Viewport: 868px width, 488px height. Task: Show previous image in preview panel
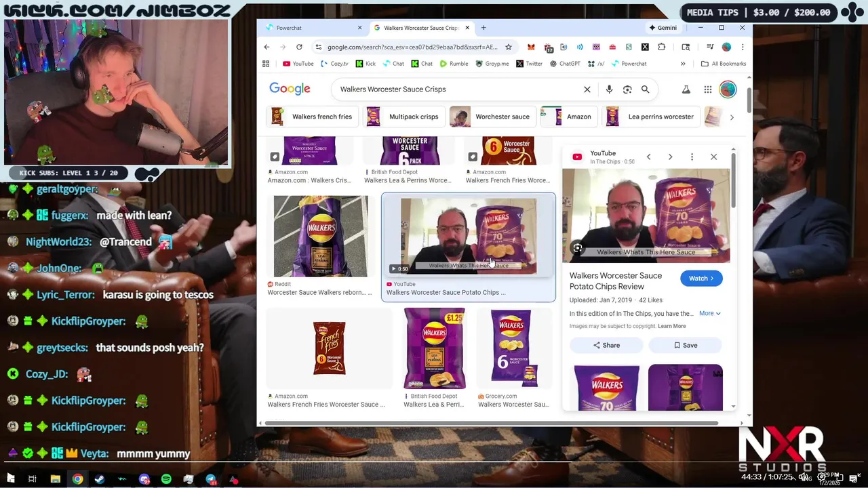(x=648, y=157)
